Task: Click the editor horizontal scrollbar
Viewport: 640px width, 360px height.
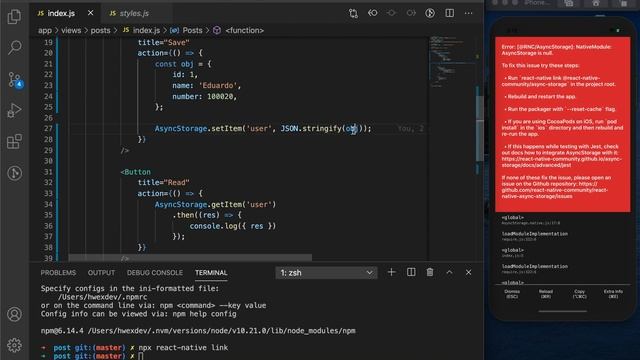Action: point(190,258)
